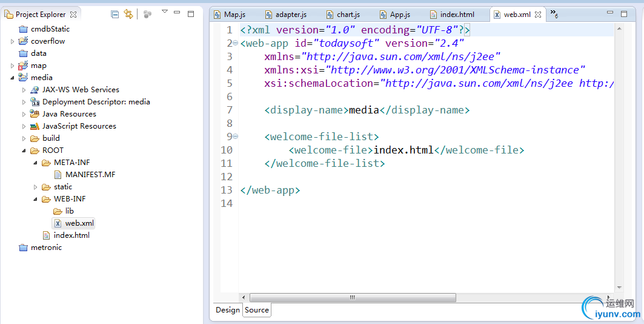644x324 pixels.
Task: Collapse the WEB-INF folder
Action: [x=36, y=199]
